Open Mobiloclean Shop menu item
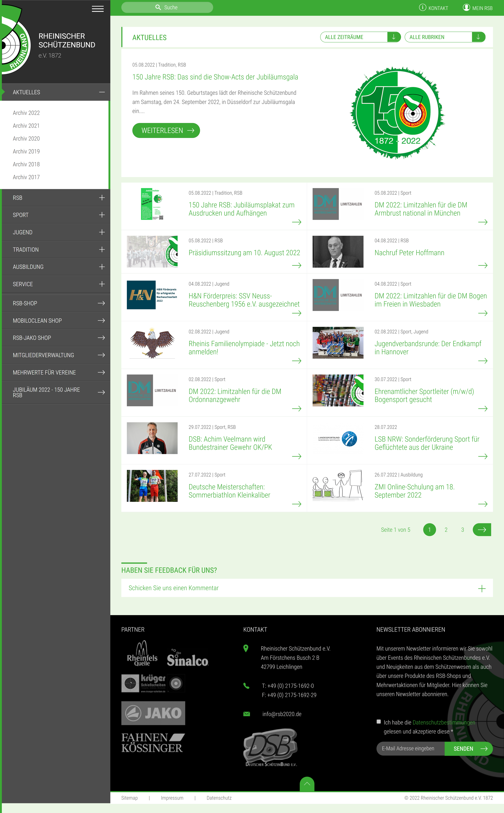The height and width of the screenshot is (813, 504). [x=56, y=321]
